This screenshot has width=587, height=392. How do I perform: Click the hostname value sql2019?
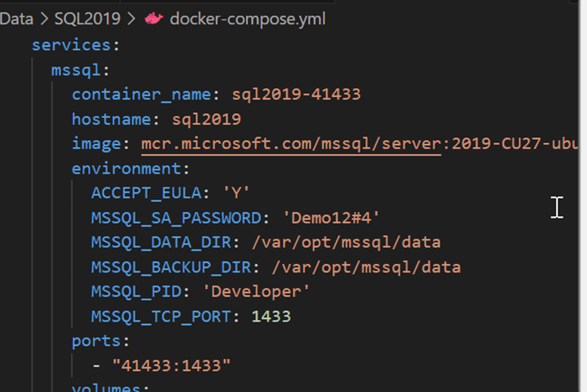pos(206,119)
